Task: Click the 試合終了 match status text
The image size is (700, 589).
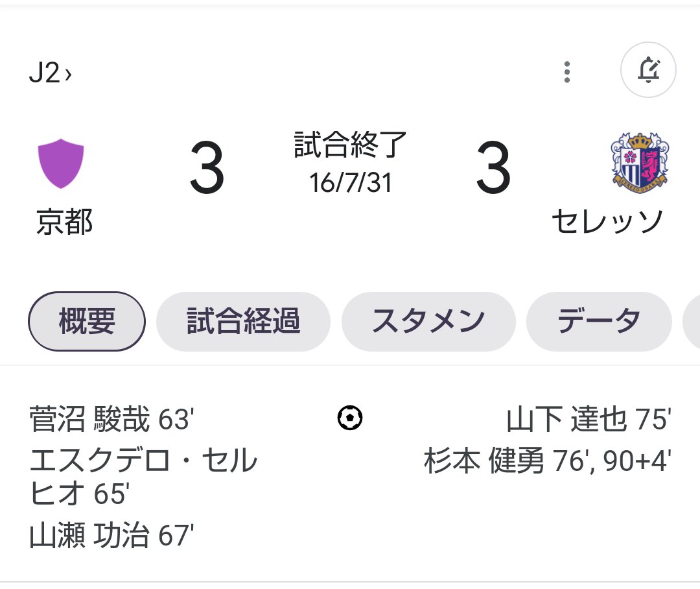Action: [x=350, y=145]
